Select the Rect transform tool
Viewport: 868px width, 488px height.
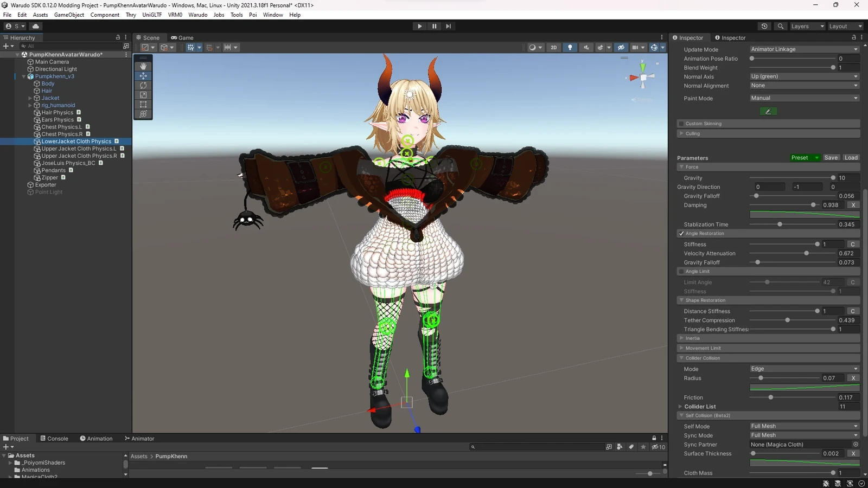[x=143, y=104]
